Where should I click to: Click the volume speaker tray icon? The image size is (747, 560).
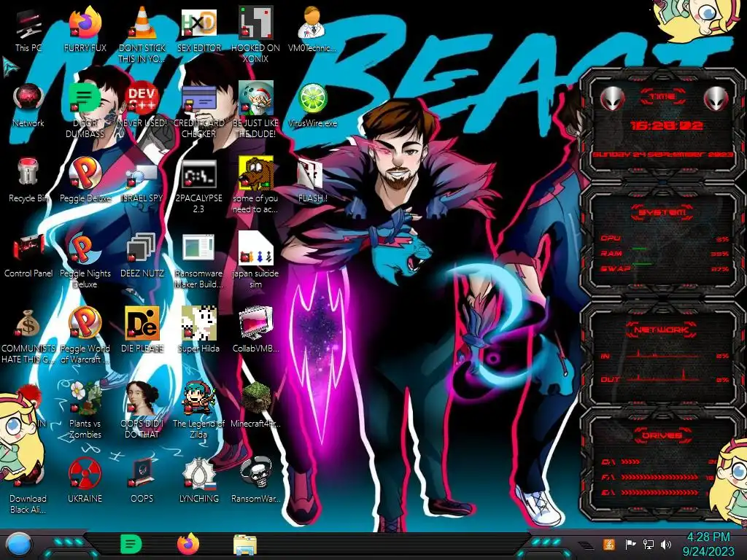pyautogui.click(x=666, y=544)
